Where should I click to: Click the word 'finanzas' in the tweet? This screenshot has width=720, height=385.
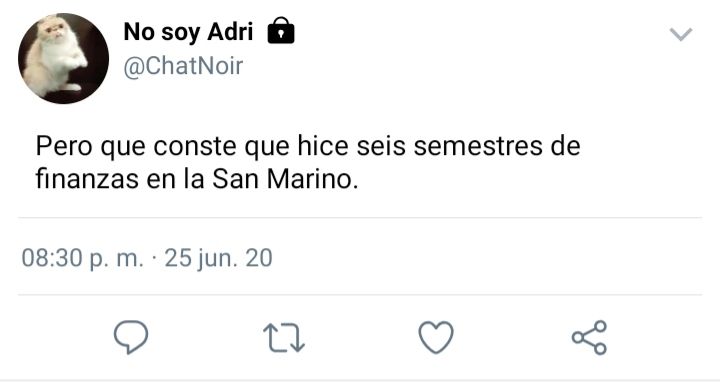point(87,179)
